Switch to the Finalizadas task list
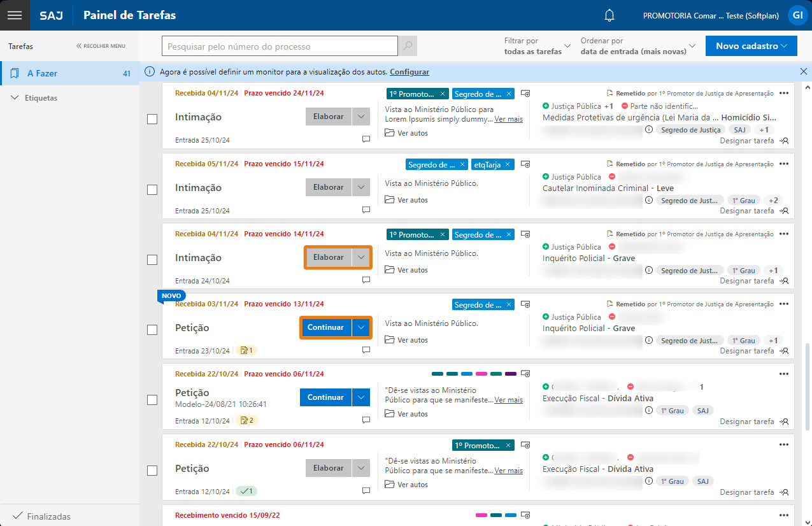The image size is (812, 526). tap(48, 516)
